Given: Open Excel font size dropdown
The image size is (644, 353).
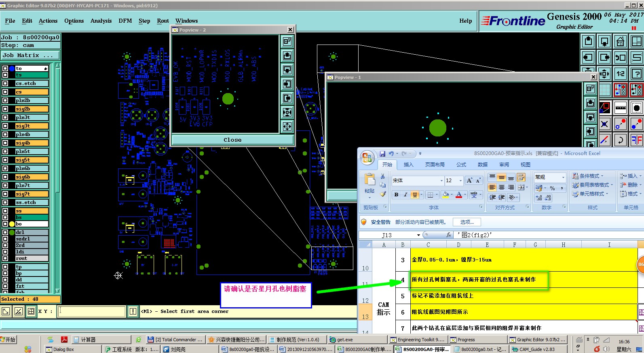Looking at the screenshot, I should 460,181.
